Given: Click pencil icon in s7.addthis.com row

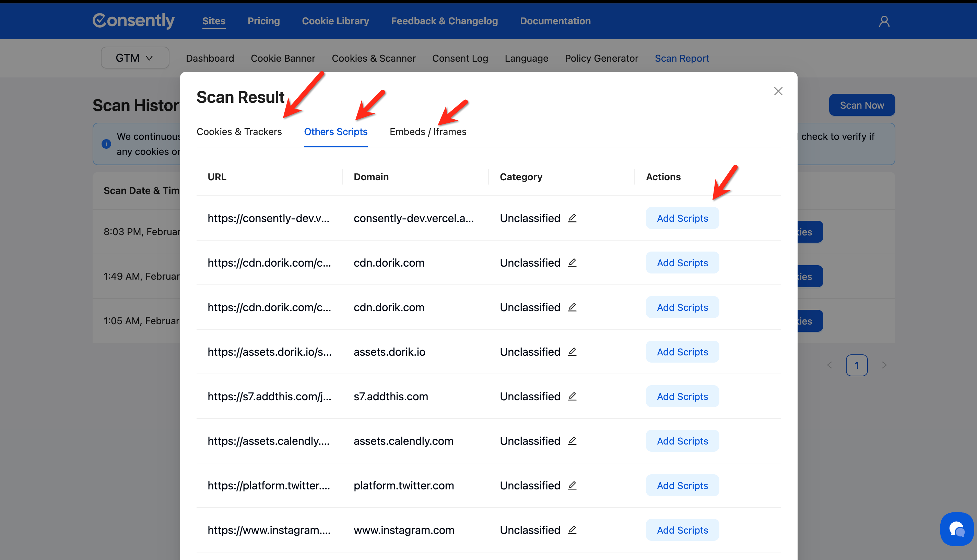Looking at the screenshot, I should pyautogui.click(x=572, y=396).
